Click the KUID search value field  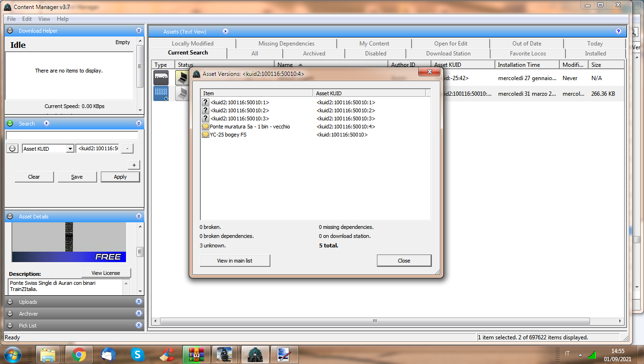(97, 149)
